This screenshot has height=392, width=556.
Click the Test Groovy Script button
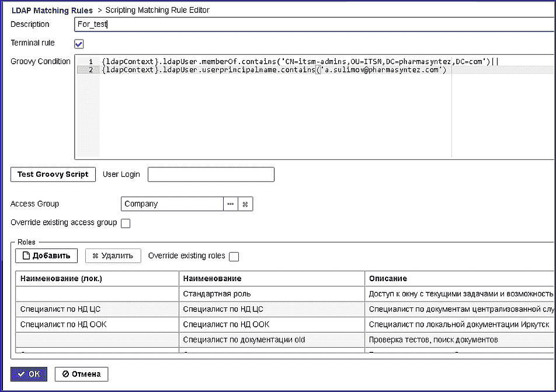pyautogui.click(x=53, y=174)
